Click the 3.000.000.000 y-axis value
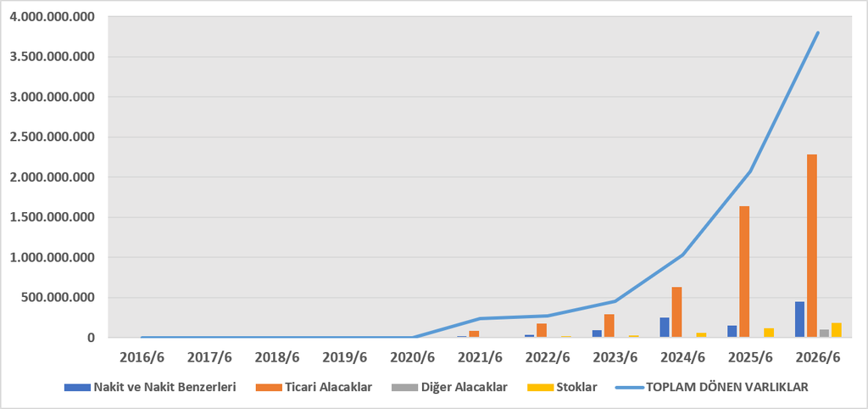The height and width of the screenshot is (409, 868). 52,97
